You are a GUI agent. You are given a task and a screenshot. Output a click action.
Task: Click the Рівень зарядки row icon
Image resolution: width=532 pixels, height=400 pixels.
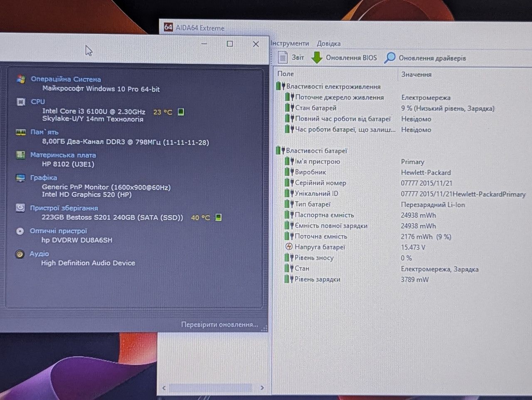pyautogui.click(x=289, y=279)
